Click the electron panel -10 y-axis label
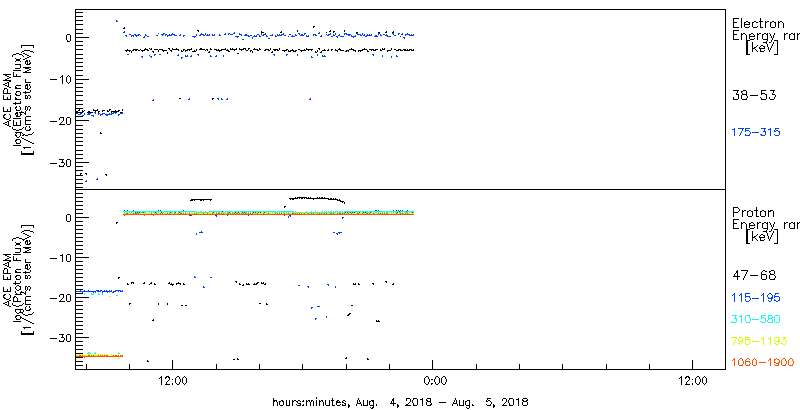The width and height of the screenshot is (800, 410). 63,80
